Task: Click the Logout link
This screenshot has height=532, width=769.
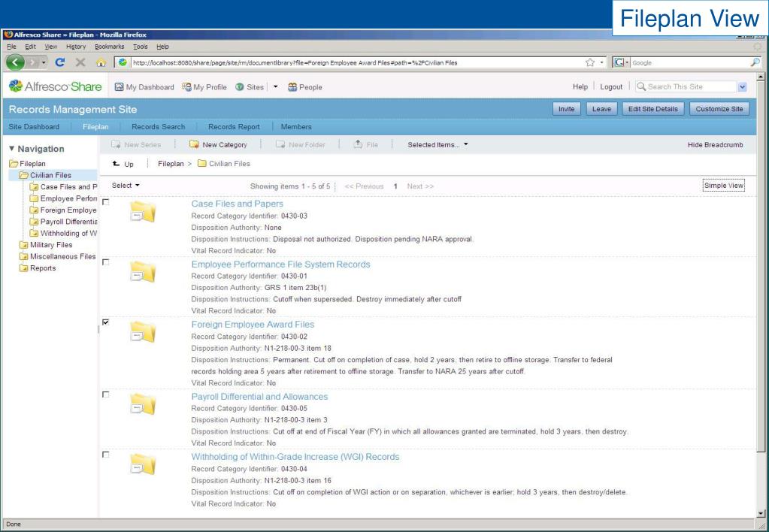Action: (611, 86)
